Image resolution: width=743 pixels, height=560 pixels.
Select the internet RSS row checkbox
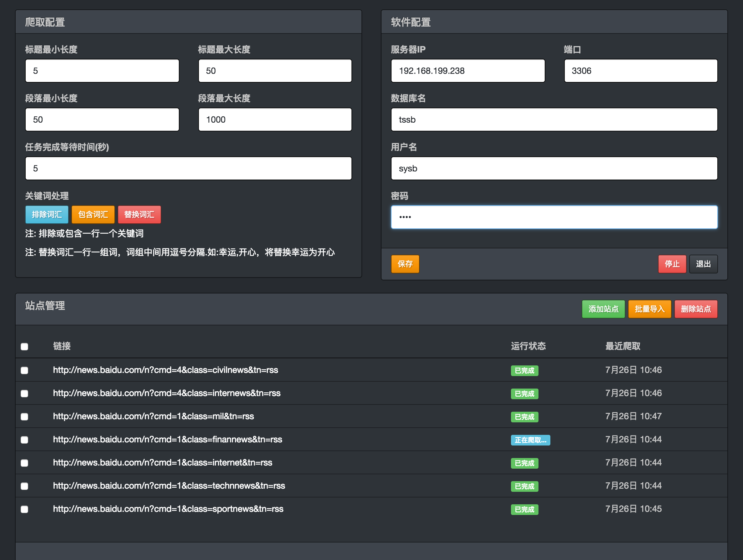point(24,463)
